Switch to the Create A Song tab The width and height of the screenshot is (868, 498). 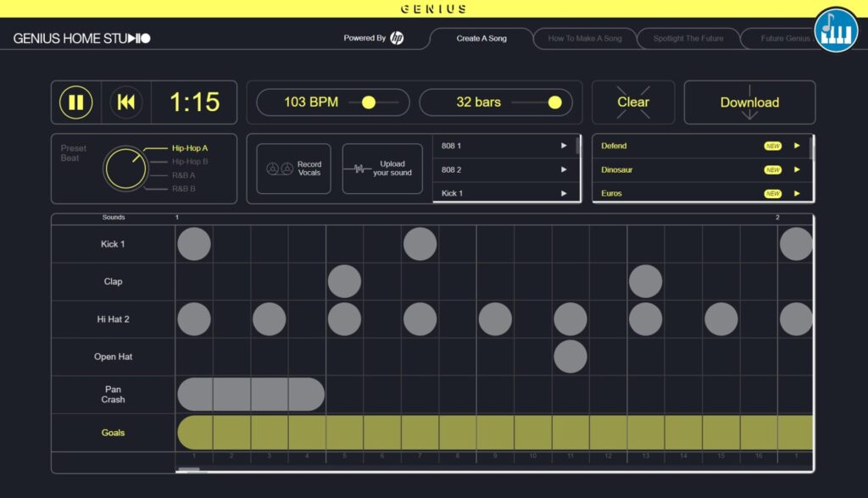point(481,39)
